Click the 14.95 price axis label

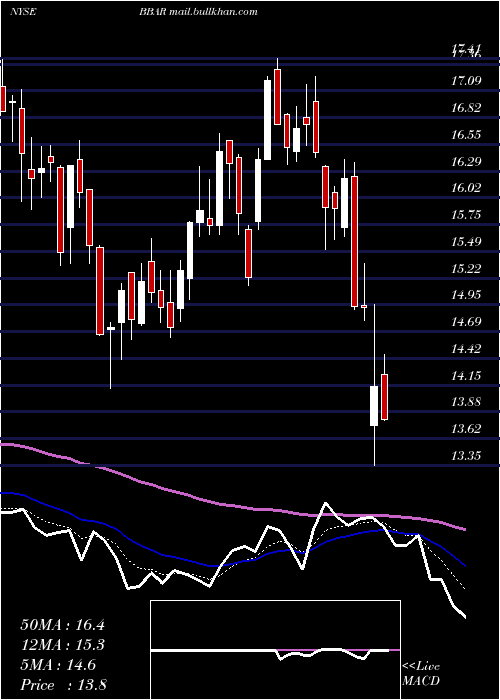coord(466,295)
